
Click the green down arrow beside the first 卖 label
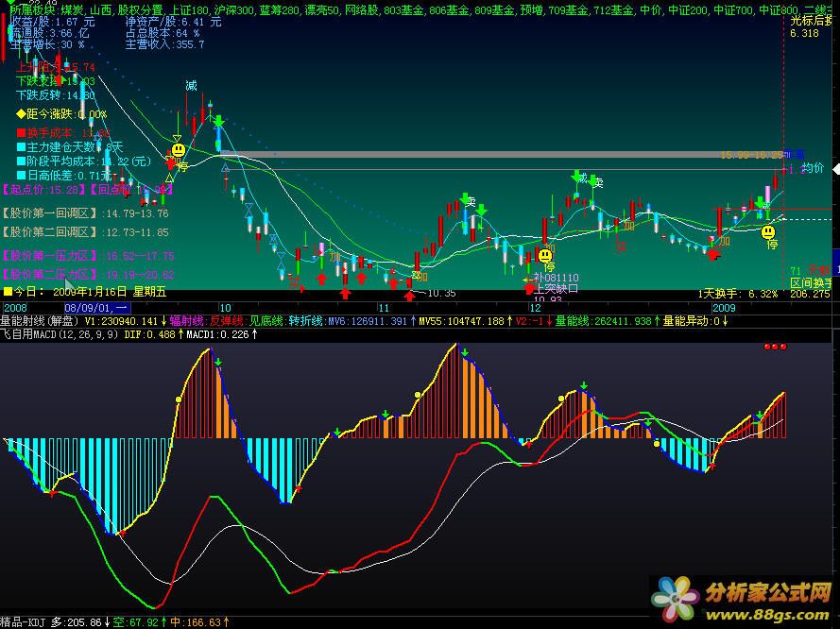[465, 198]
